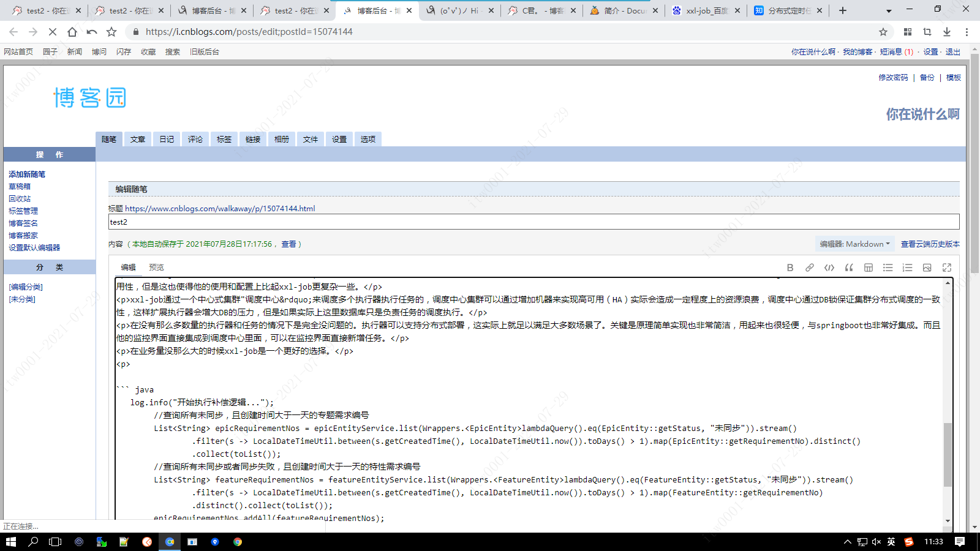This screenshot has height=551, width=980.
Task: Insert a hyperlink using the link icon
Action: (x=810, y=268)
